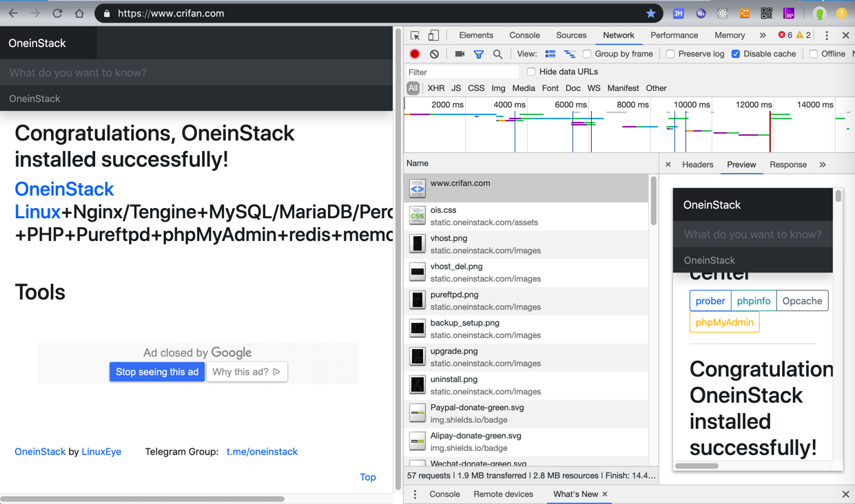Filter requests by JS type
Image resolution: width=855 pixels, height=504 pixels.
[x=456, y=88]
